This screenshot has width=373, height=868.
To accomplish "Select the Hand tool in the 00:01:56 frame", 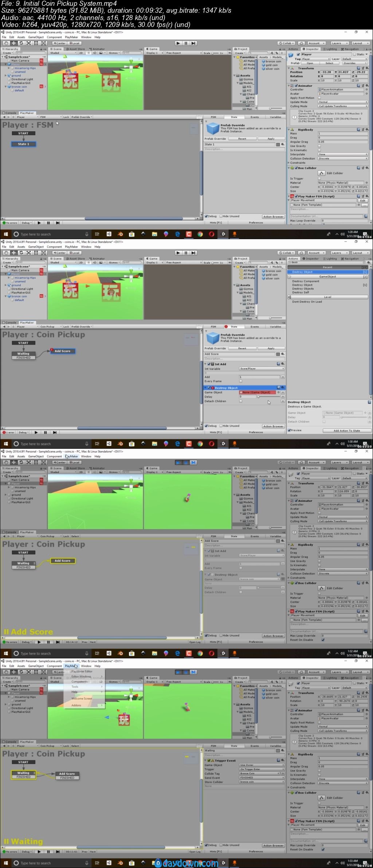I will 6,43.
